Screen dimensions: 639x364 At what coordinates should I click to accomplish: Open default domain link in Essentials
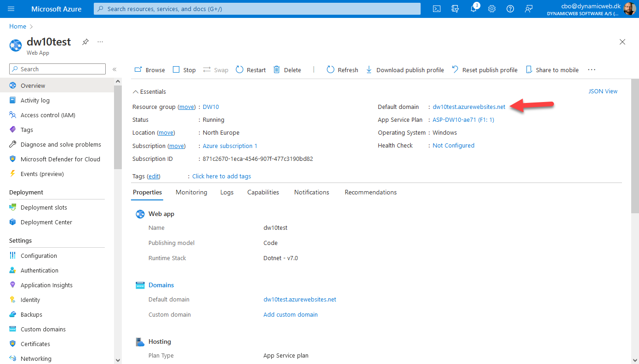[x=469, y=107]
